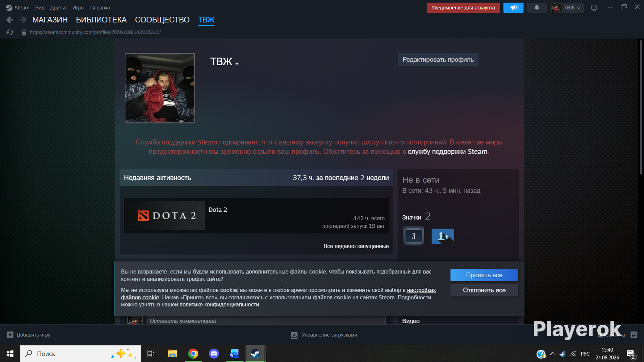Viewport: 644px width, 362px height.
Task: Follow the службу поддержки Steam link
Action: [448, 152]
